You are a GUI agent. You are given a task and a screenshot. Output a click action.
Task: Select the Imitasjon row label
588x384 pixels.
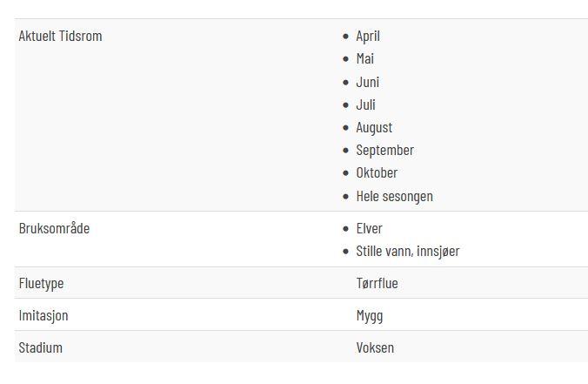pyautogui.click(x=43, y=316)
